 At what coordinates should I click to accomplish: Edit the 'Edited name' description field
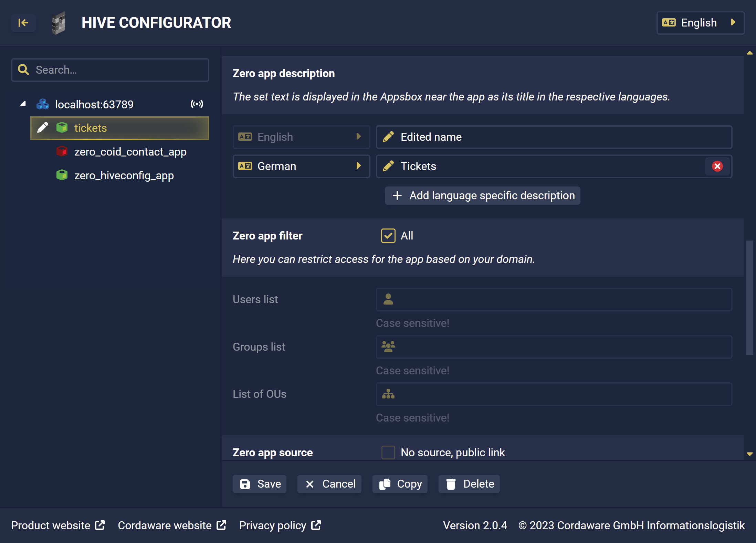[554, 137]
